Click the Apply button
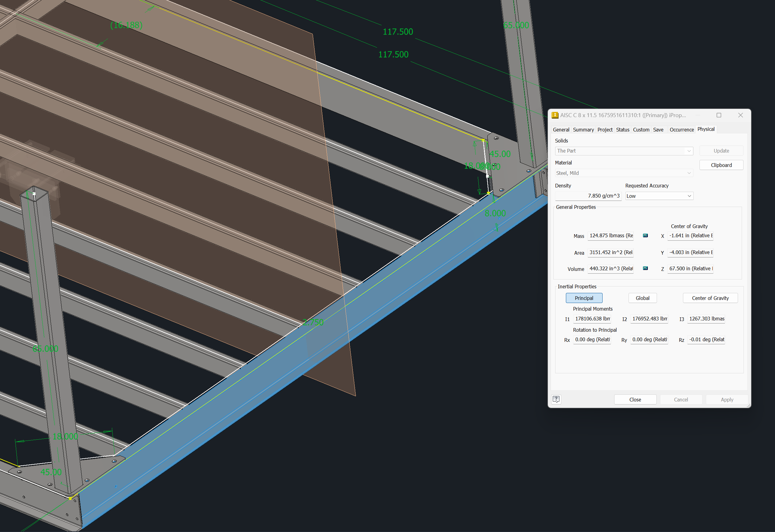The height and width of the screenshot is (532, 775). pos(727,399)
